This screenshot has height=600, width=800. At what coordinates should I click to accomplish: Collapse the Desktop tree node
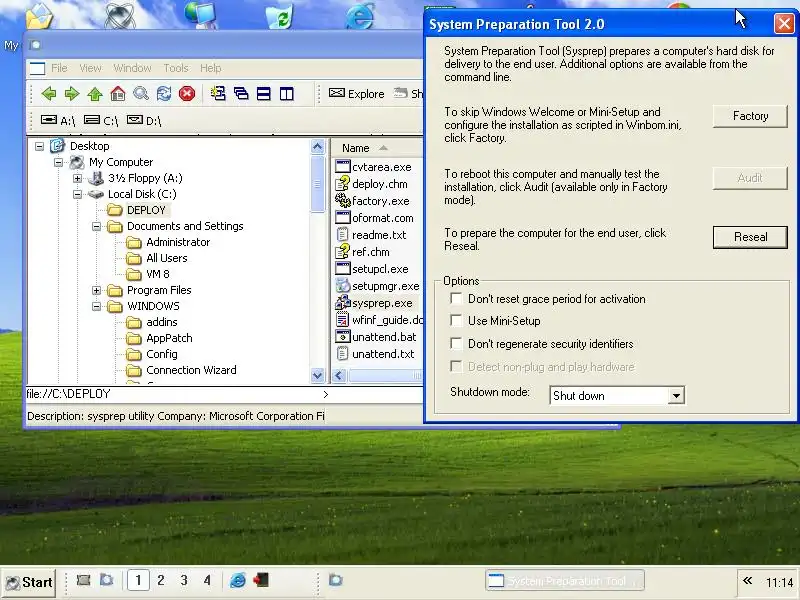point(39,146)
